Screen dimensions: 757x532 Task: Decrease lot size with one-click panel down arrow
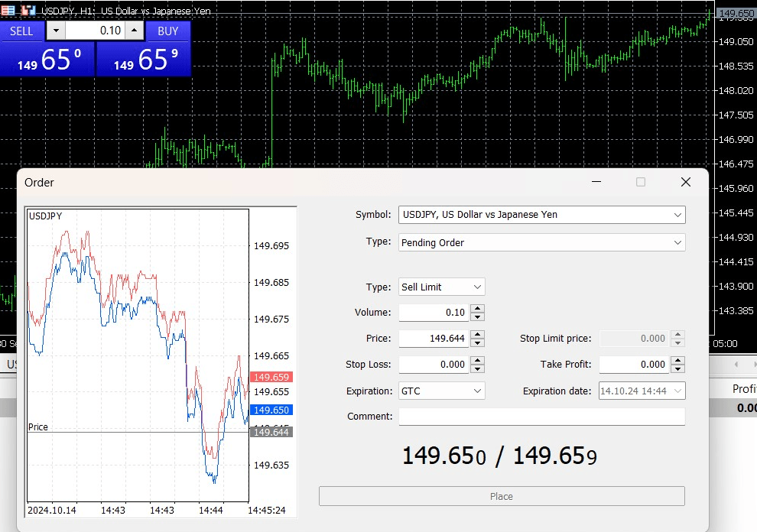[56, 31]
